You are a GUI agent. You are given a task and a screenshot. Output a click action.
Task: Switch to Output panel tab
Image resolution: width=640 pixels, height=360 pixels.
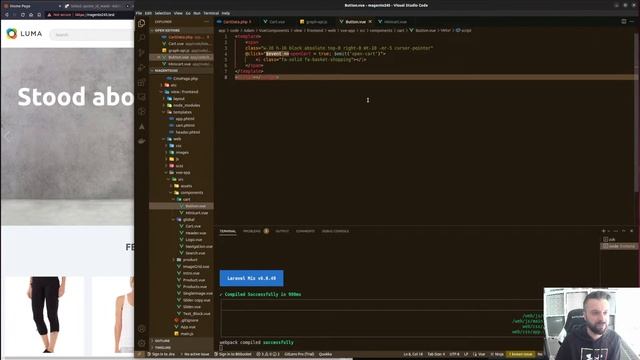pyautogui.click(x=282, y=231)
